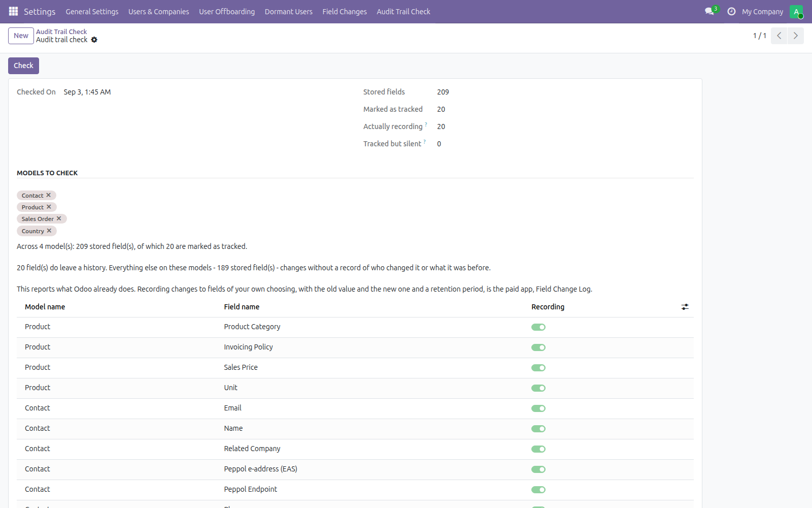Remove the Contact model tag
The width and height of the screenshot is (812, 508).
tap(49, 195)
